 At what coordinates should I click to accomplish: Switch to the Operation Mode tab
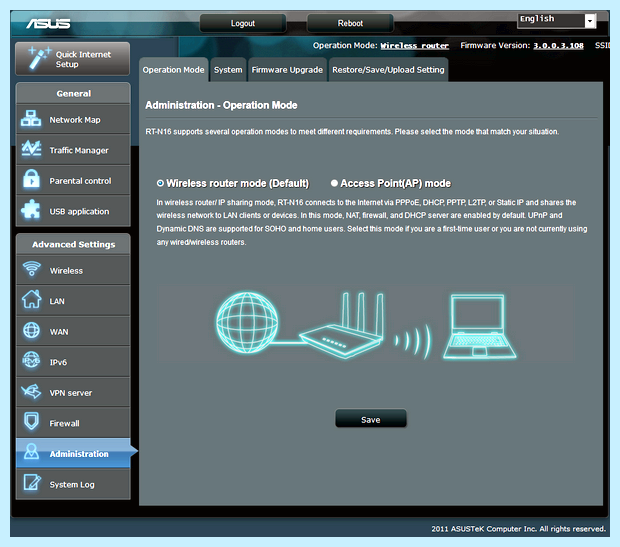173,70
